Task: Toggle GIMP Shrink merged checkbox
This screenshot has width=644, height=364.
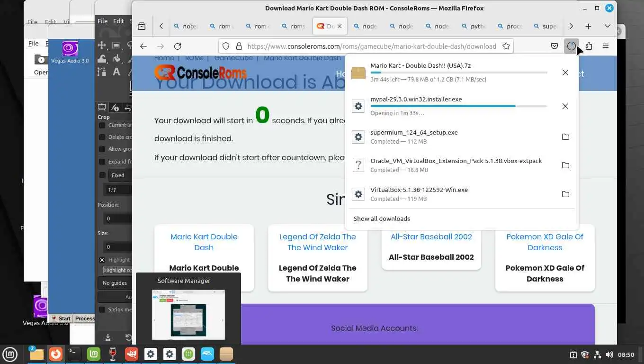Action: coord(102,309)
